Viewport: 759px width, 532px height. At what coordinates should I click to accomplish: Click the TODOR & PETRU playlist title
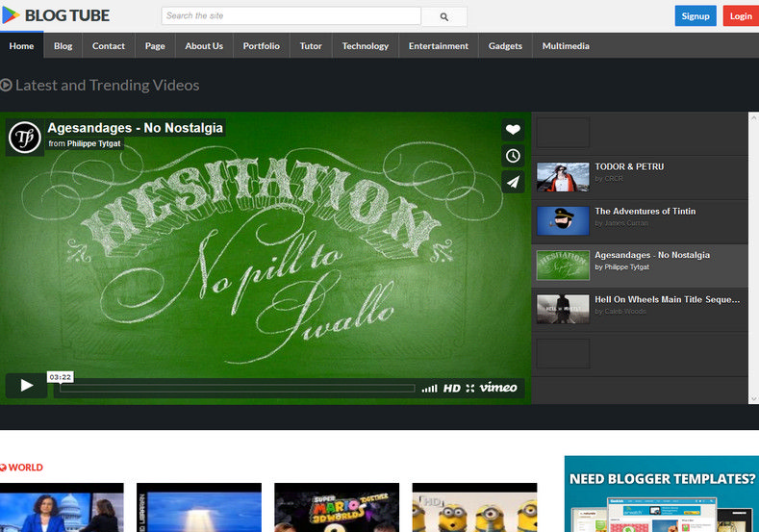pyautogui.click(x=629, y=166)
